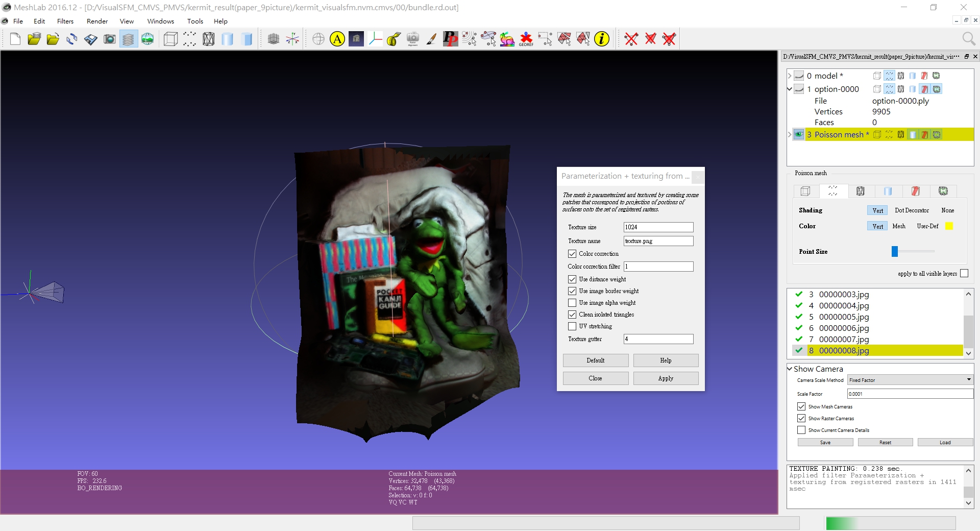Toggle visibility of the Poisson mesh layer
This screenshot has height=531, width=980.
click(x=798, y=134)
